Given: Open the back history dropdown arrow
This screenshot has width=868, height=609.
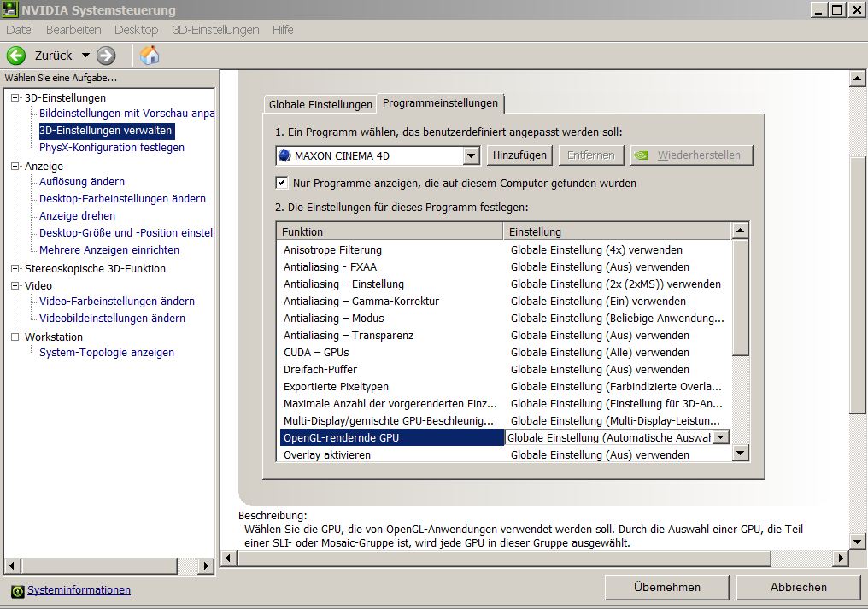Looking at the screenshot, I should 85,56.
